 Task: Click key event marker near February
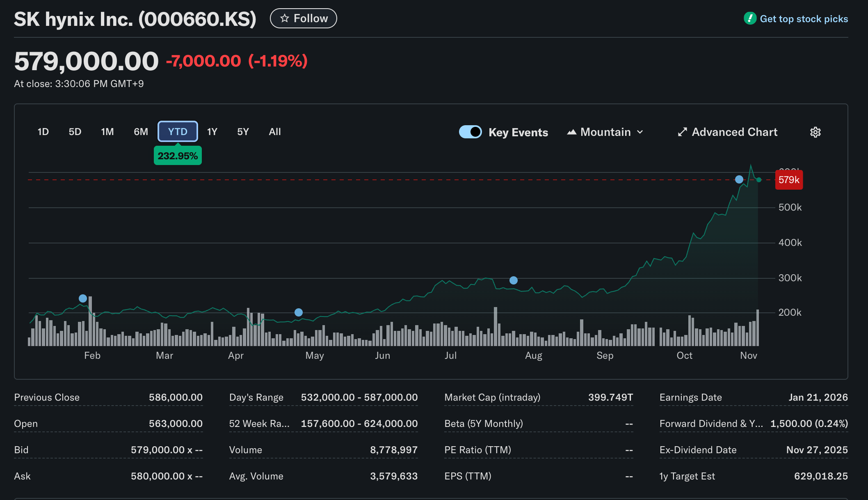point(83,298)
